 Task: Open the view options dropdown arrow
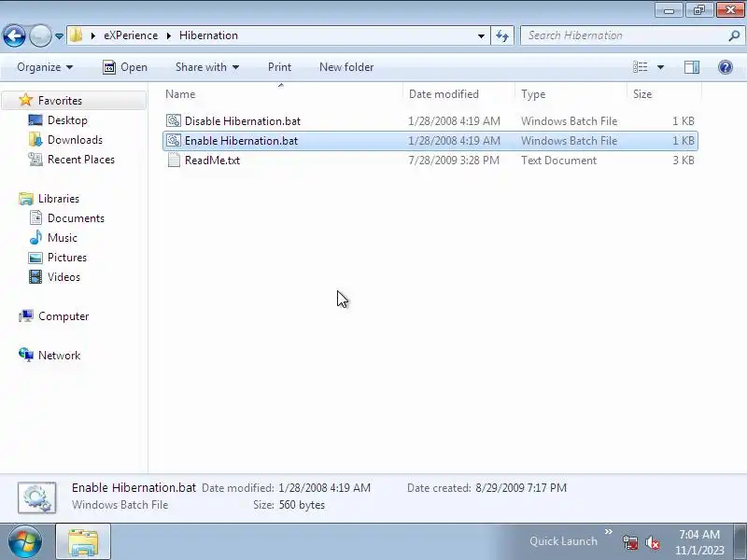[660, 67]
